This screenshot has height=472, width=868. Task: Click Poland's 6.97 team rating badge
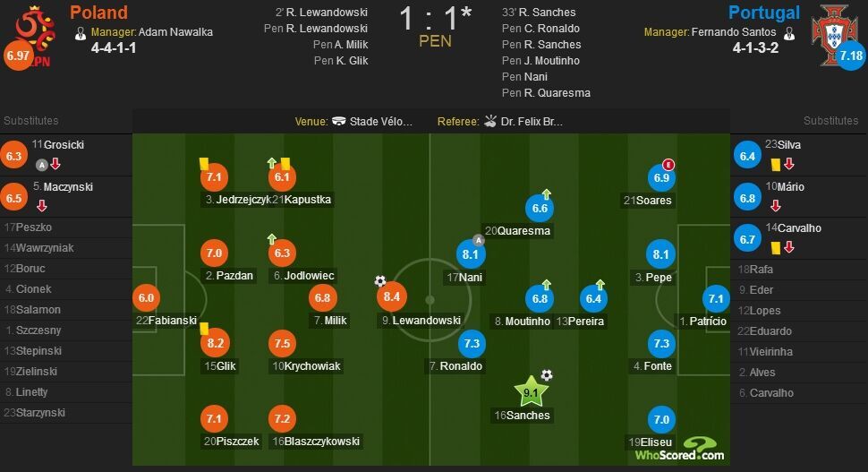18,56
